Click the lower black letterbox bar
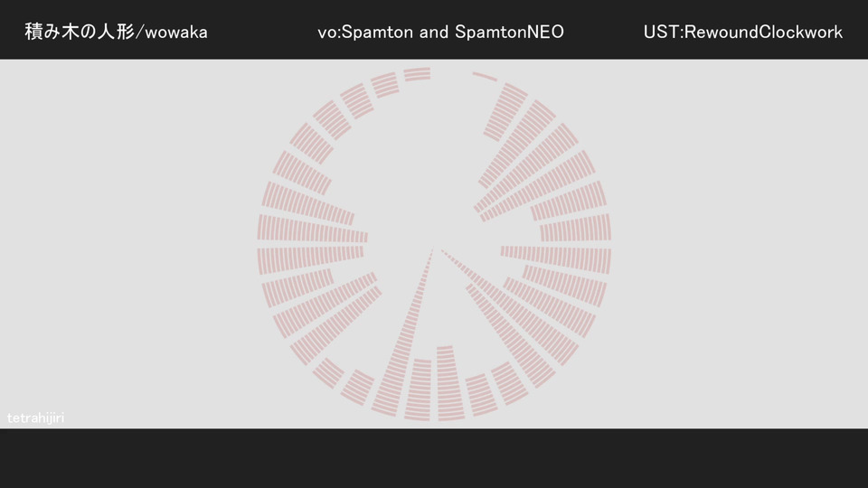The height and width of the screenshot is (488, 868). tap(434, 458)
